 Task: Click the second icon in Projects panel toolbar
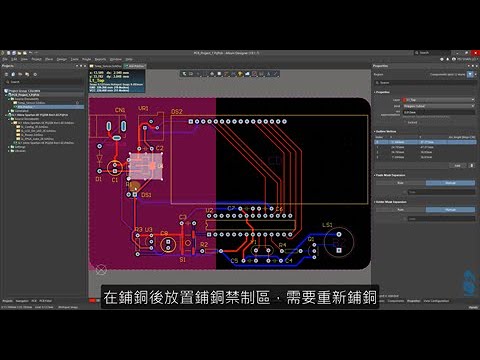pyautogui.click(x=13, y=74)
